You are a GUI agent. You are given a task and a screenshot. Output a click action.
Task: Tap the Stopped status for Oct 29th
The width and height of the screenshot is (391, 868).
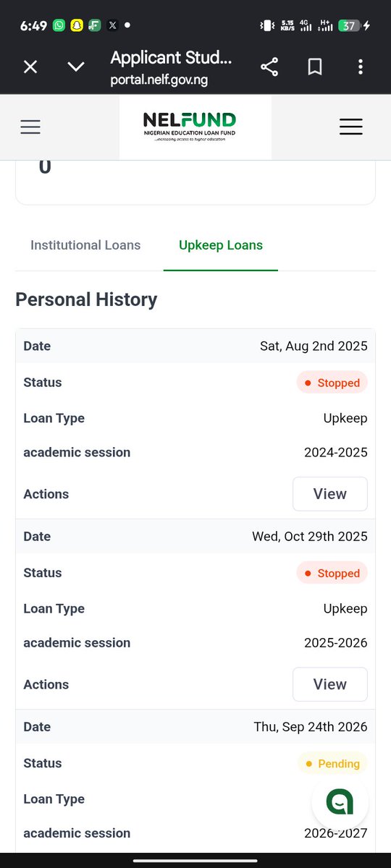[332, 573]
